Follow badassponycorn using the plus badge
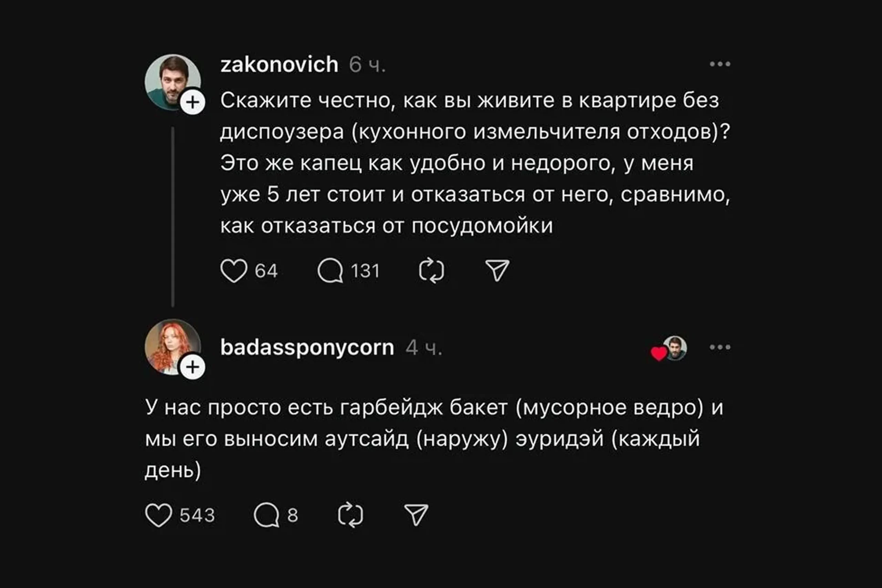Screen dimensions: 882x588 click(x=193, y=367)
